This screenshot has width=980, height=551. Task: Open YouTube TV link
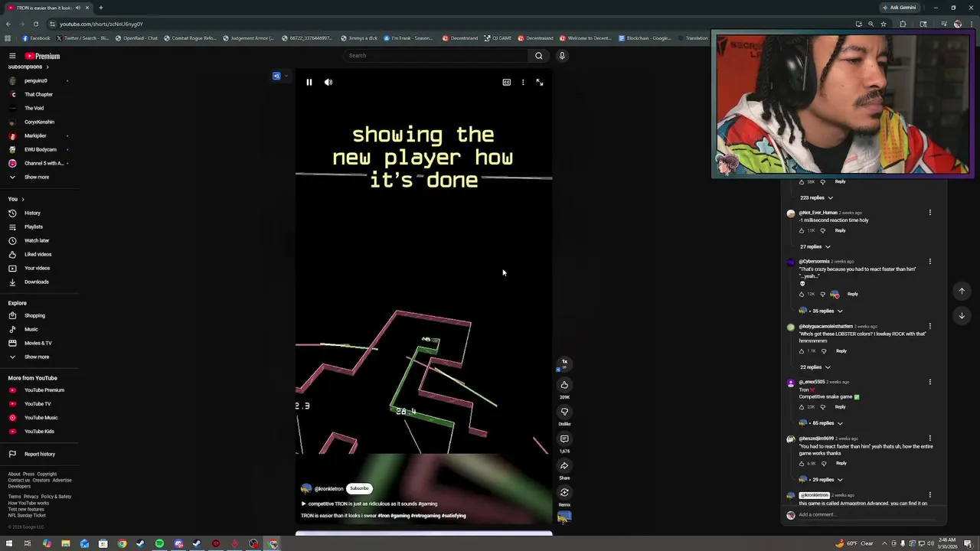pyautogui.click(x=37, y=404)
